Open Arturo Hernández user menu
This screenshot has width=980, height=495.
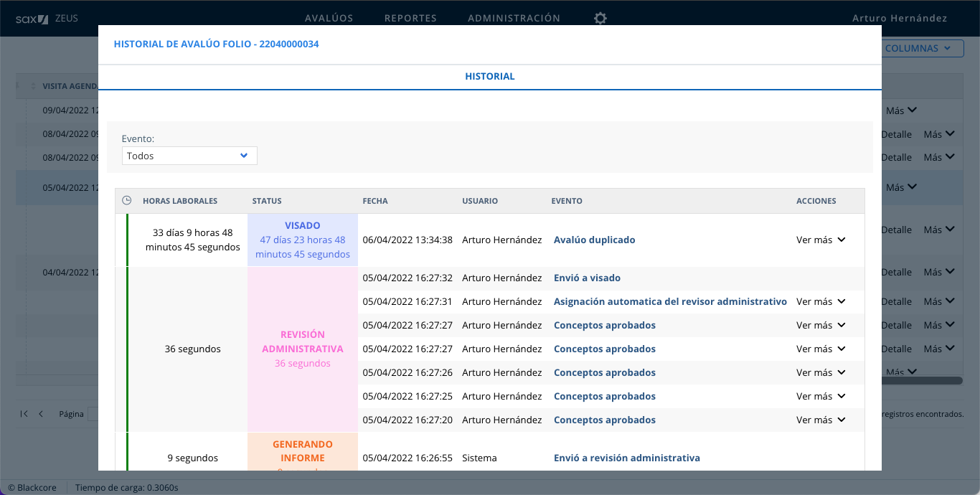click(x=900, y=18)
